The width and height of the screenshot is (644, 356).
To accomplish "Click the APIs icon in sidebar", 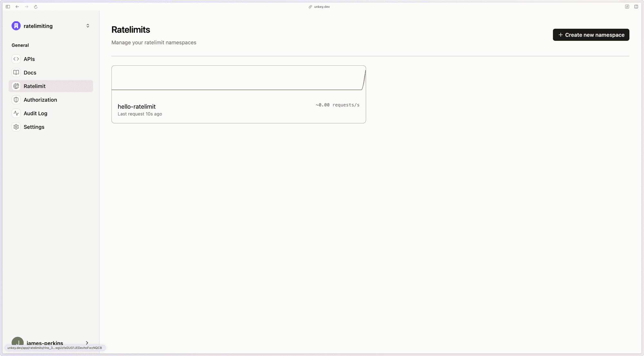I will point(16,59).
